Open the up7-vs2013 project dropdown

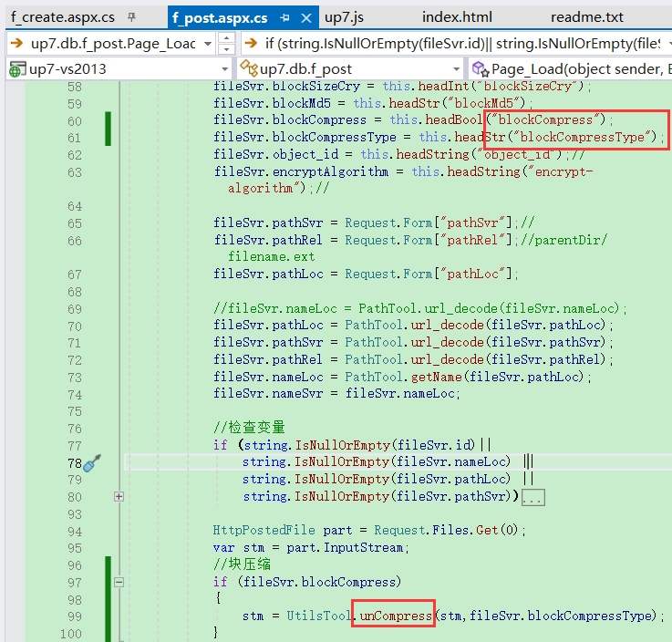[225, 69]
